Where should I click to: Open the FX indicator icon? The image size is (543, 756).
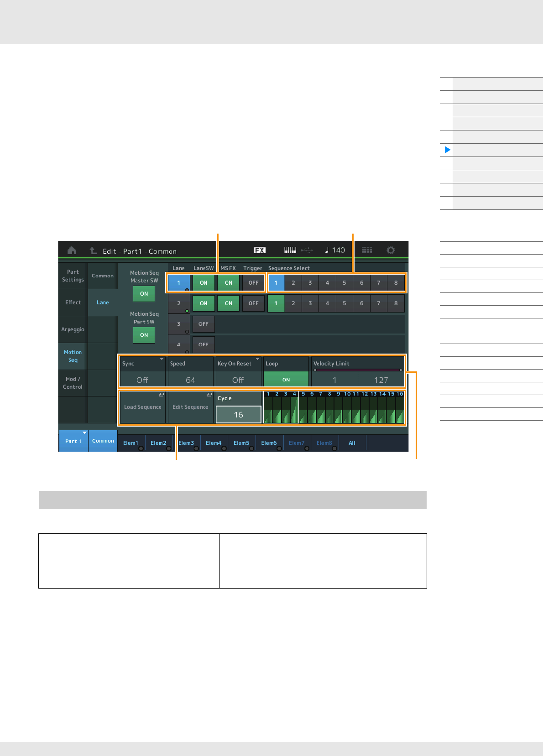(x=260, y=250)
